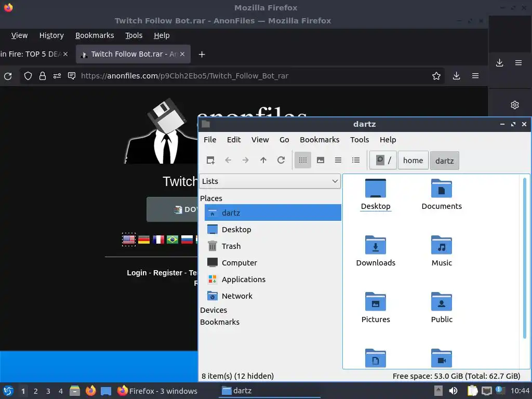Viewport: 532px width, 399px height.
Task: Click the home path button
Action: (x=413, y=160)
